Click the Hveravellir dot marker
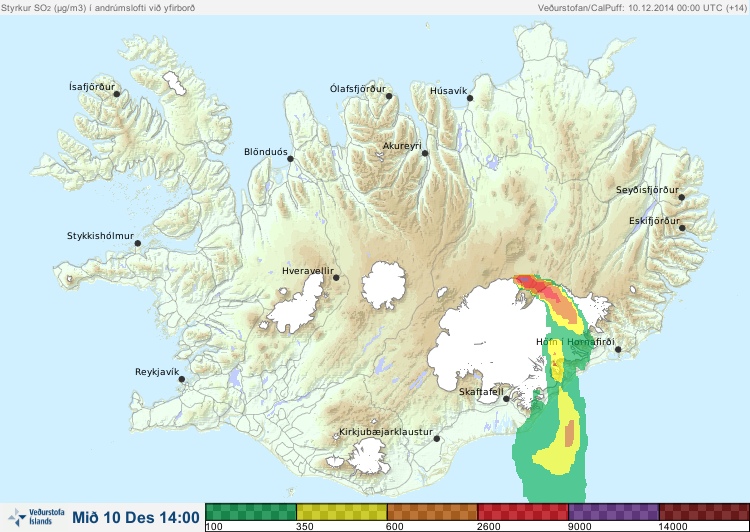 point(336,277)
